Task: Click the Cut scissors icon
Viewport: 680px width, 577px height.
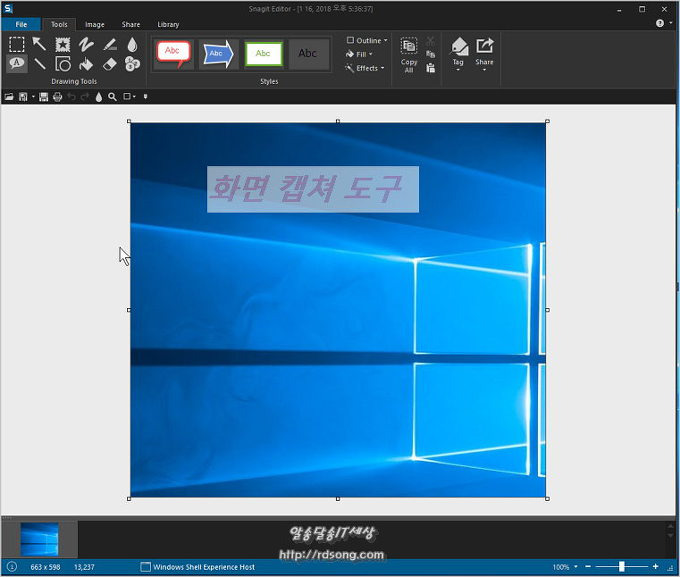Action: point(430,41)
